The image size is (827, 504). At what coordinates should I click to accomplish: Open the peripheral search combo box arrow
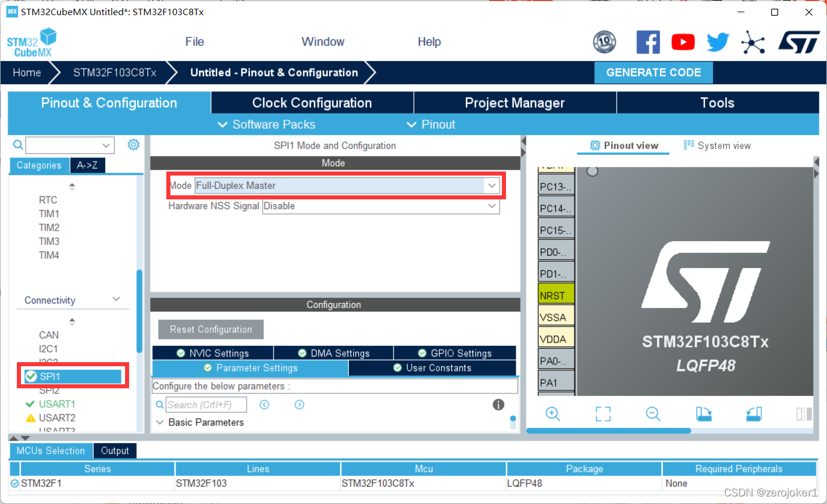[106, 145]
